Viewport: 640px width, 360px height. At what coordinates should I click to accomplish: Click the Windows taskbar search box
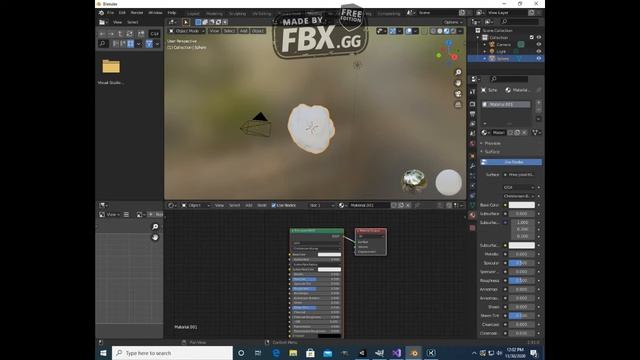tap(172, 353)
